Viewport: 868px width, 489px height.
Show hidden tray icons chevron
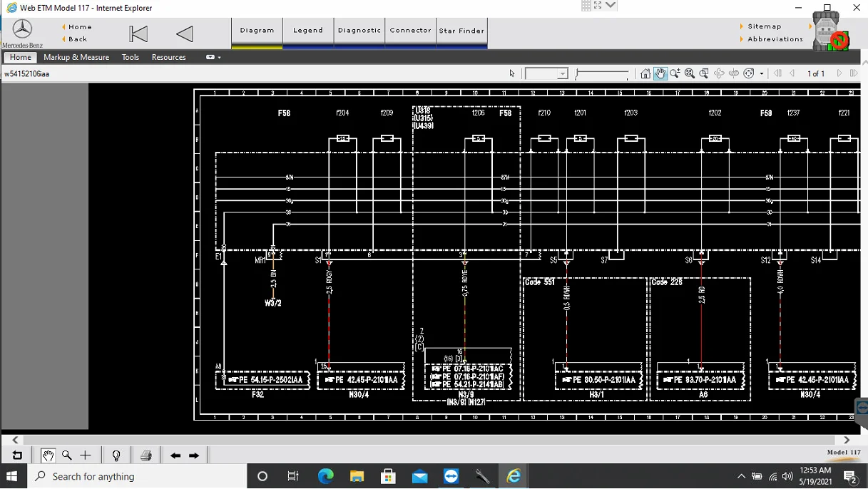click(741, 476)
